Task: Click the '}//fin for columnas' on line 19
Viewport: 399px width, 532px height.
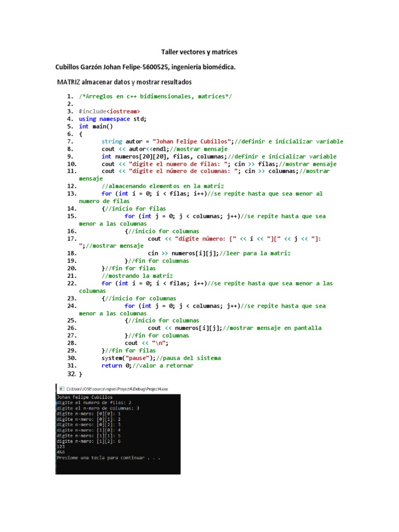Action: pyautogui.click(x=157, y=261)
